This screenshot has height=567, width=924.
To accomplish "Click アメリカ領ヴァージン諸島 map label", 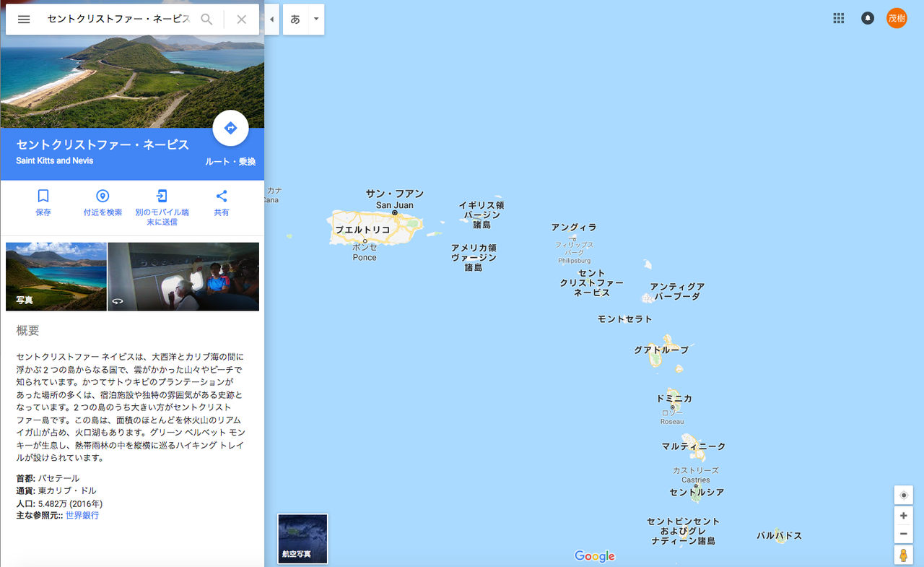I will pyautogui.click(x=474, y=257).
